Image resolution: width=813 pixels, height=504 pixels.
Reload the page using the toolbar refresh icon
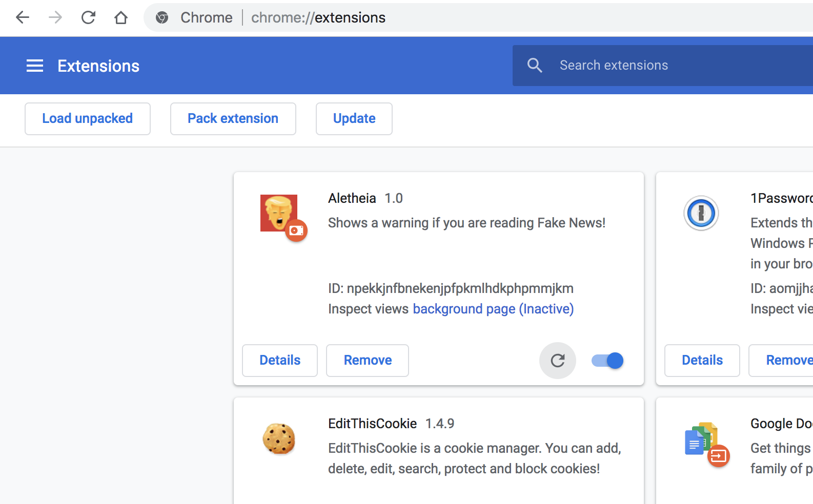coord(88,17)
